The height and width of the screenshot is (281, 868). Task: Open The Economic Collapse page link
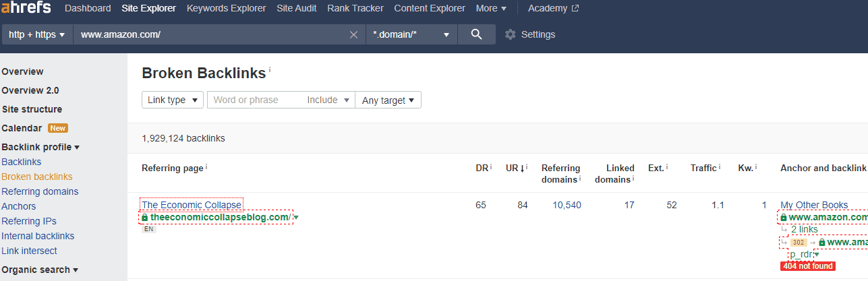tap(191, 205)
